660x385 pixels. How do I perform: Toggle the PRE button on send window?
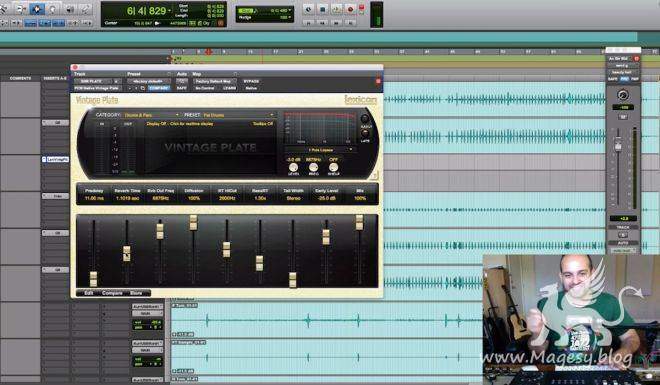(624, 79)
